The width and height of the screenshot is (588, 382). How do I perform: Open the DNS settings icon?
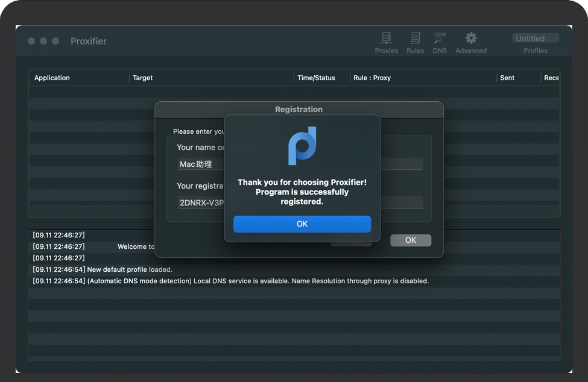[440, 43]
